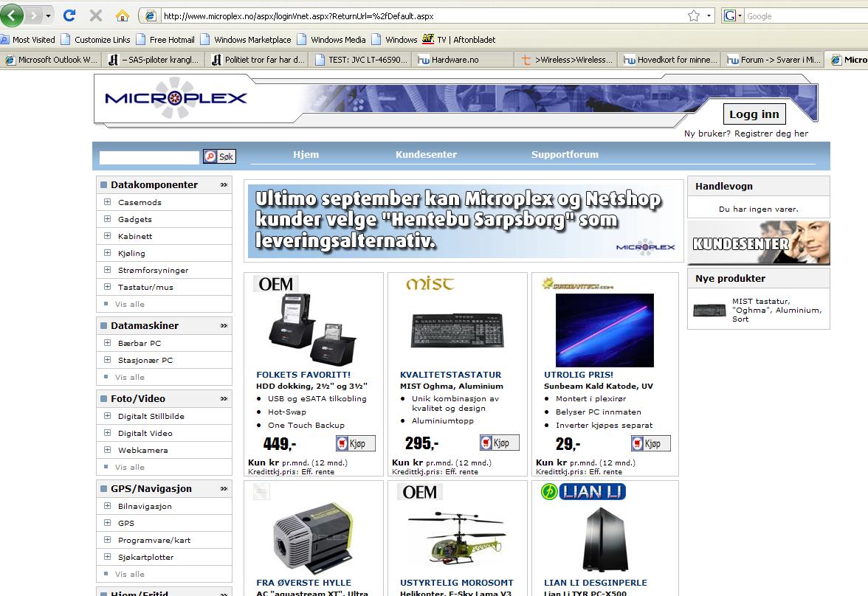Image resolution: width=868 pixels, height=596 pixels.
Task: Expand the Strømforsyninger category
Action: pyautogui.click(x=108, y=270)
